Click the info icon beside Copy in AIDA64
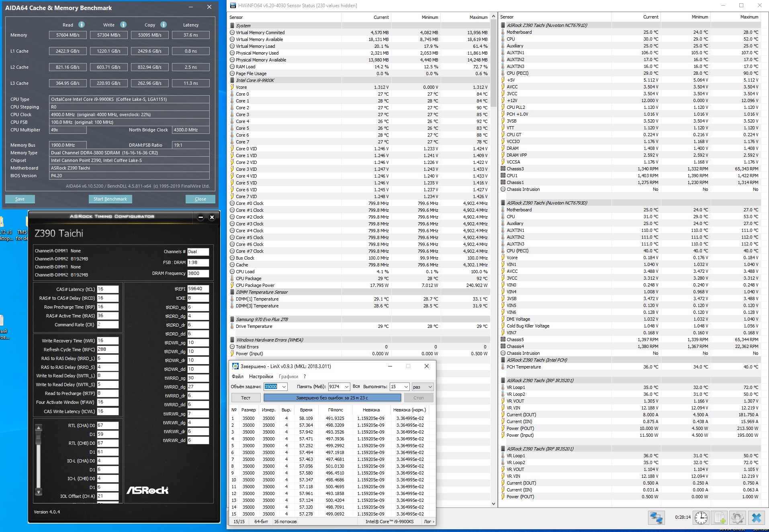This screenshot has height=532, width=769. [164, 25]
